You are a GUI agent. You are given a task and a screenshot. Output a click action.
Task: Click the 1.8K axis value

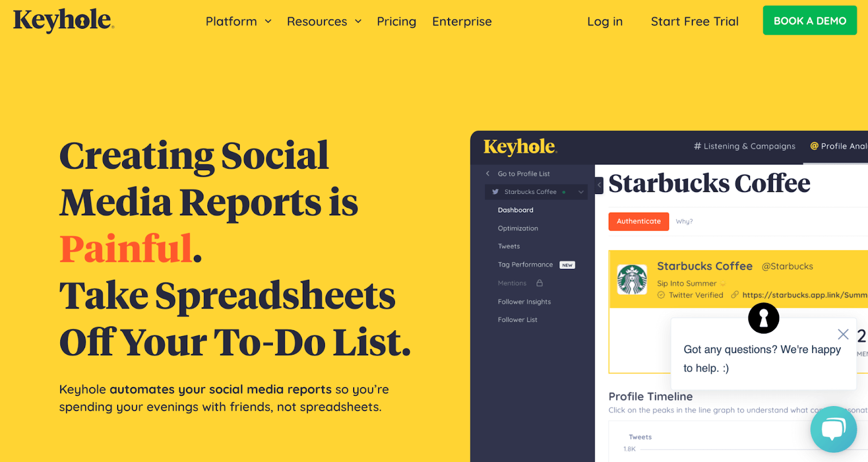coord(629,449)
